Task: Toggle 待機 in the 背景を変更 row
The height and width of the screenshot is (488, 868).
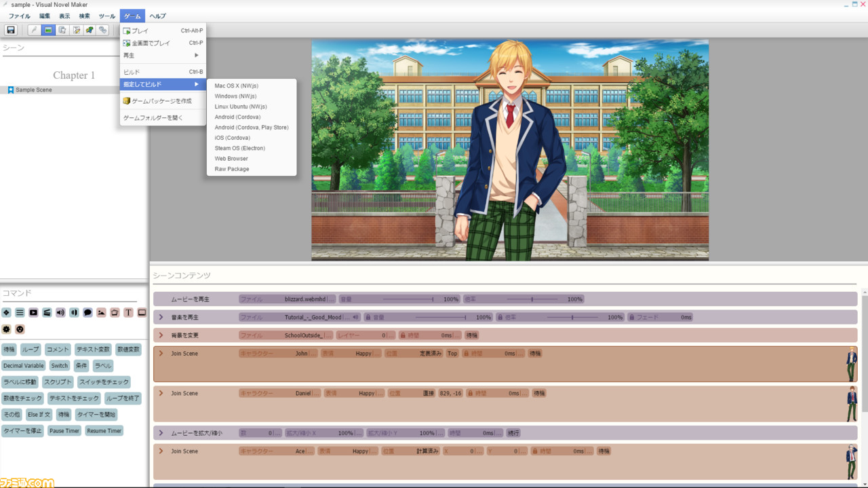Action: (x=472, y=335)
